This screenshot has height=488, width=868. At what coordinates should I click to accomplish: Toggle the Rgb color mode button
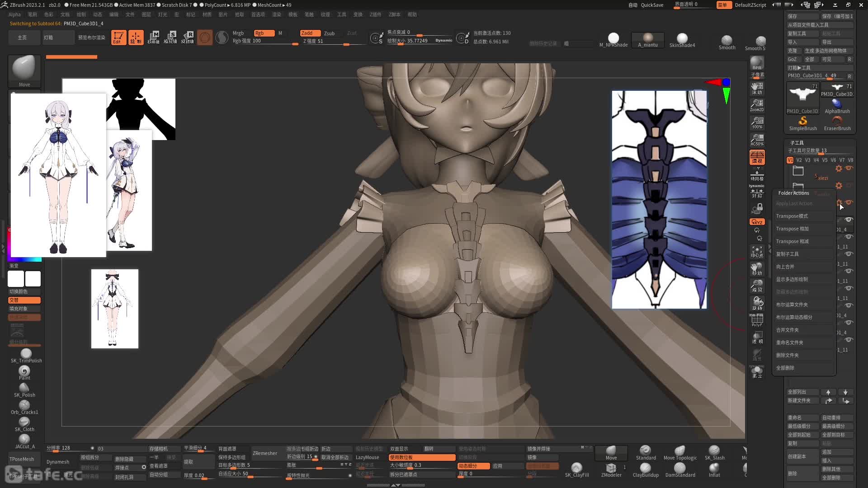[x=264, y=33]
